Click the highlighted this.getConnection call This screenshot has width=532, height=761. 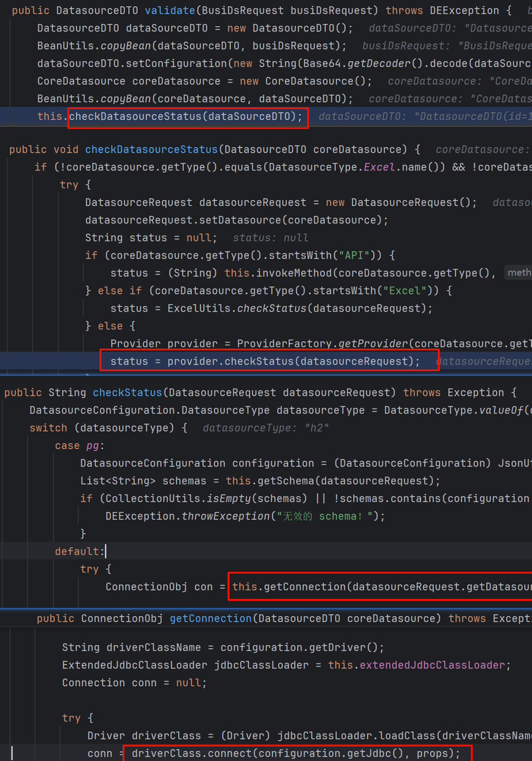coord(380,587)
